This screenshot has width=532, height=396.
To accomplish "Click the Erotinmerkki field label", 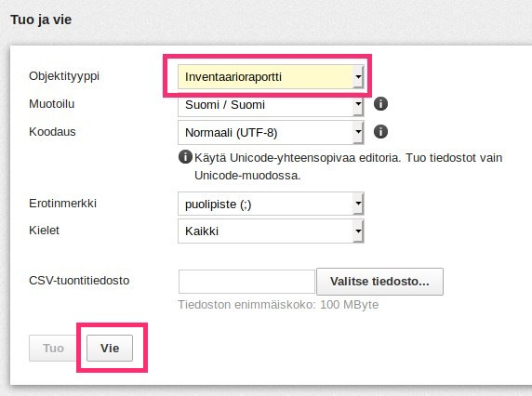I will point(62,203).
